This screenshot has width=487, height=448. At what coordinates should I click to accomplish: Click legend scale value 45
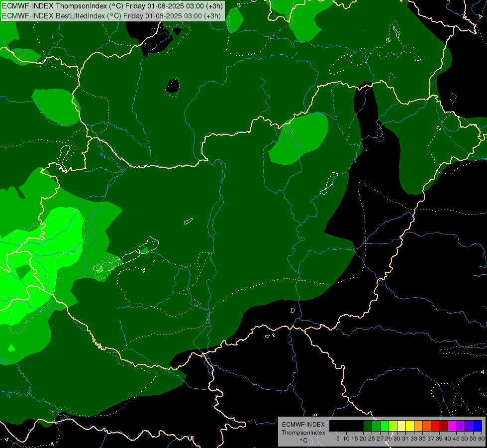click(456, 439)
